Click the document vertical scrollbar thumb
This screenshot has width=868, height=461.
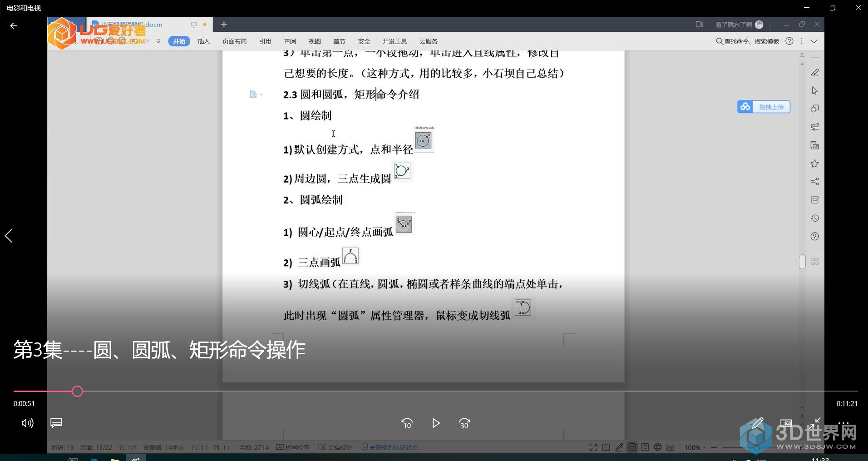pyautogui.click(x=802, y=262)
